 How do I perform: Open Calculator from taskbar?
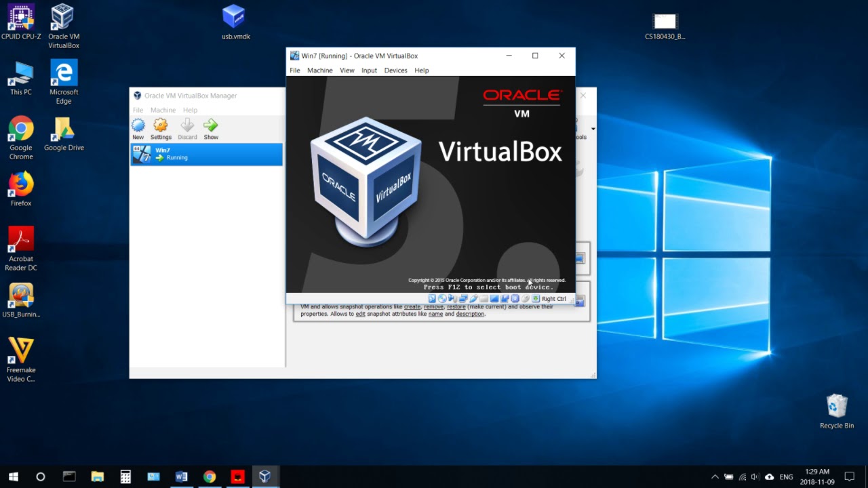[x=125, y=477]
